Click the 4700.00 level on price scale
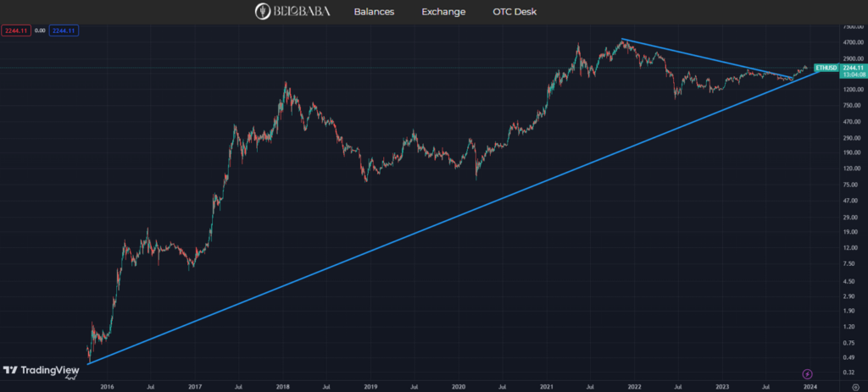868x392 pixels. tap(841, 42)
